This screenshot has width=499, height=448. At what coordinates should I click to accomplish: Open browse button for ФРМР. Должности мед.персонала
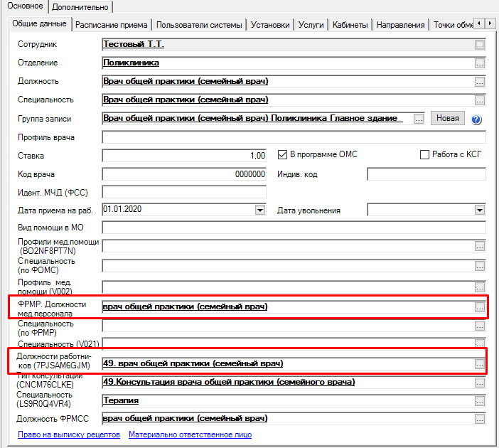tap(480, 307)
